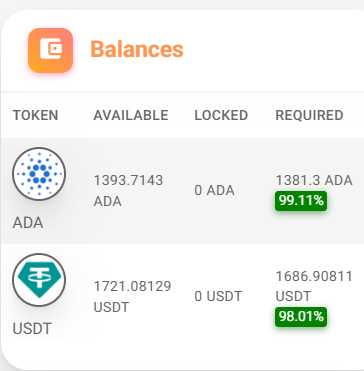The width and height of the screenshot is (364, 371).
Task: Click the USDT Tether token logo
Action: [39, 280]
